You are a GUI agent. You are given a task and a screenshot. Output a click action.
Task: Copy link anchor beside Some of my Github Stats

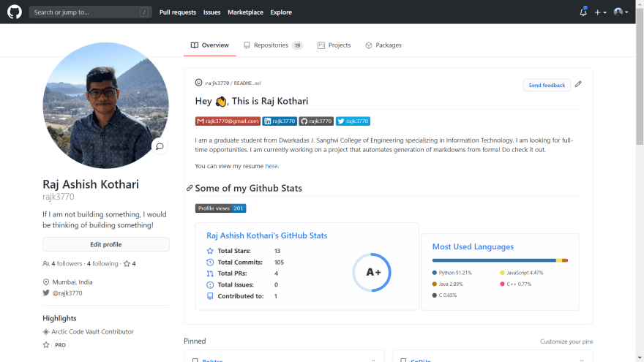pos(190,188)
